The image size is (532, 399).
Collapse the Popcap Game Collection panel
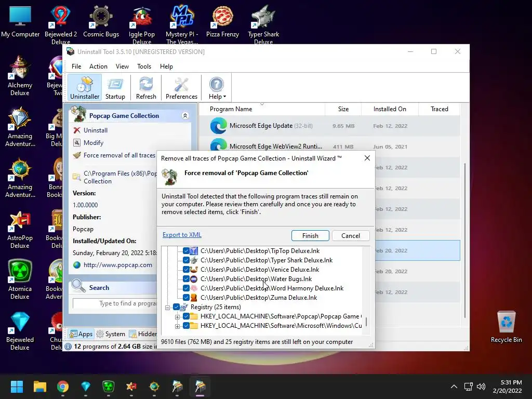coord(185,116)
